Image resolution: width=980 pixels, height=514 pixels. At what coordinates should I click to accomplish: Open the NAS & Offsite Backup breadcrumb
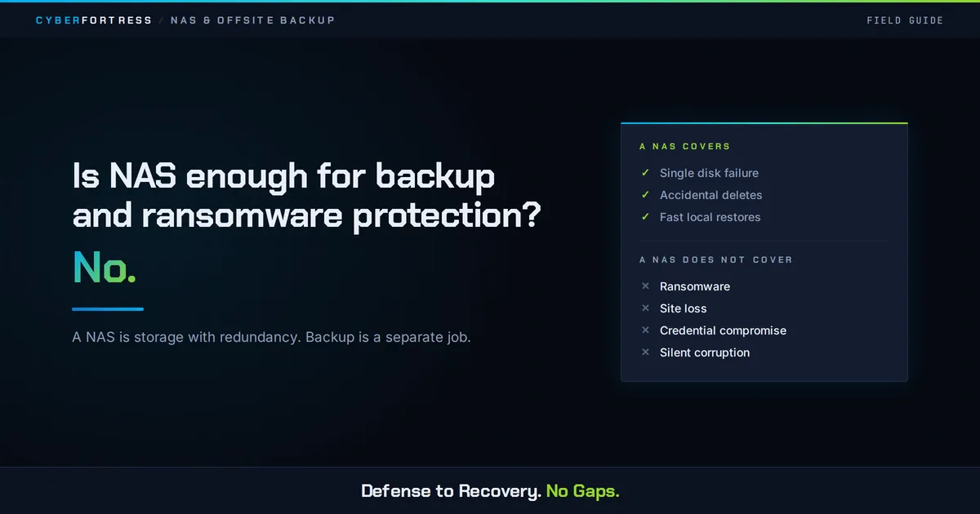tap(252, 20)
